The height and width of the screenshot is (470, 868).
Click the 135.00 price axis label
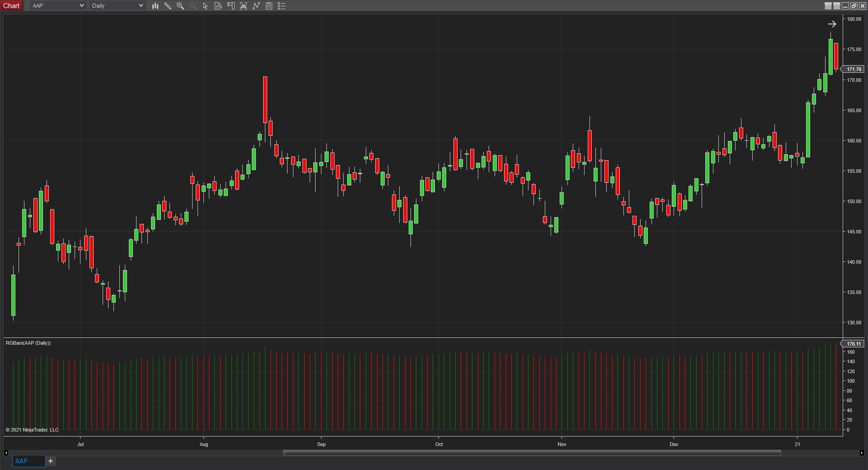[854, 292]
